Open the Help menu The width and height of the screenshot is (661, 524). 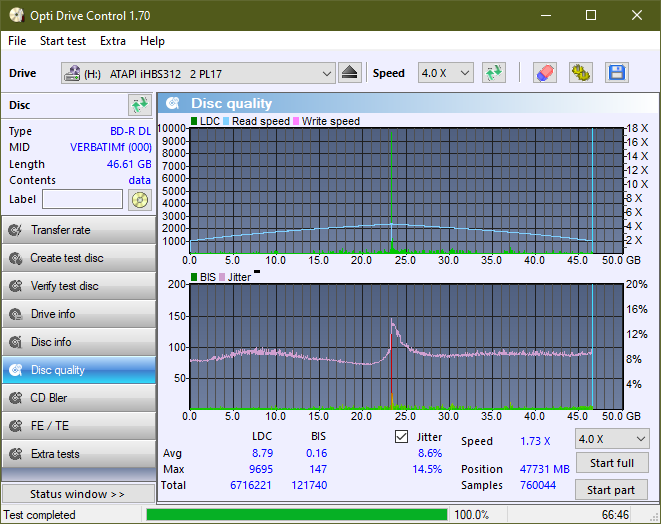[152, 41]
